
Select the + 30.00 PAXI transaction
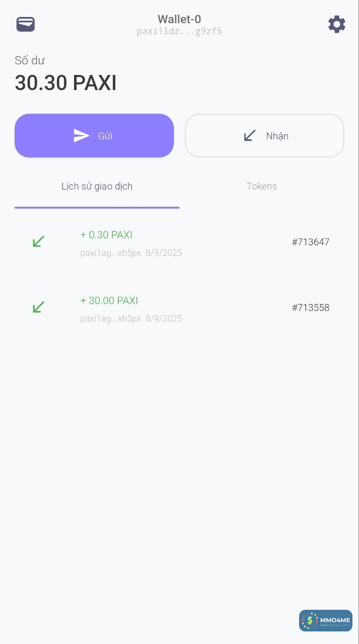109,300
